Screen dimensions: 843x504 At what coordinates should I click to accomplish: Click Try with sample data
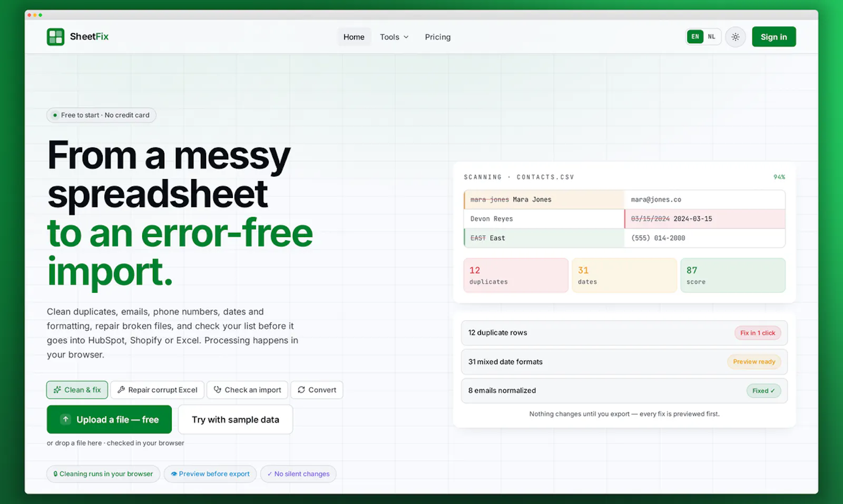236,419
